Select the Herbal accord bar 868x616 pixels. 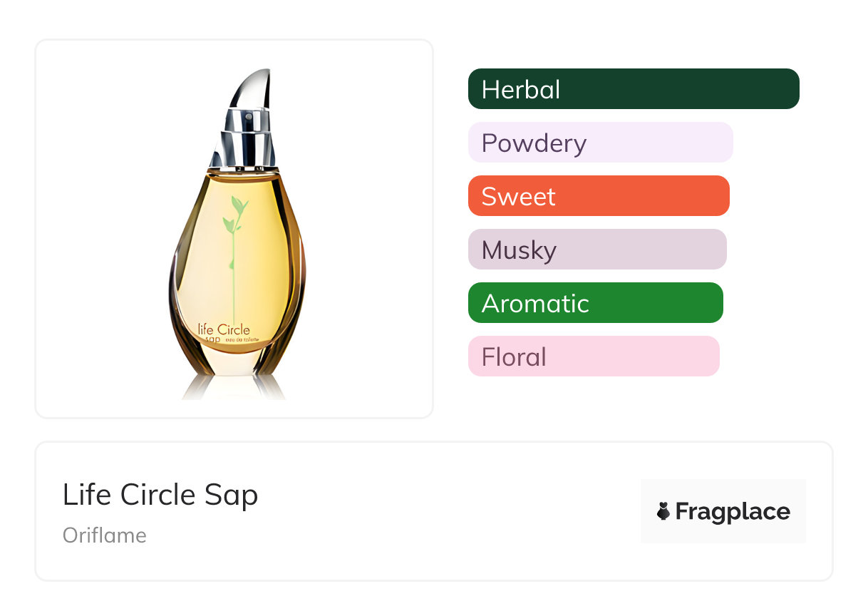633,89
